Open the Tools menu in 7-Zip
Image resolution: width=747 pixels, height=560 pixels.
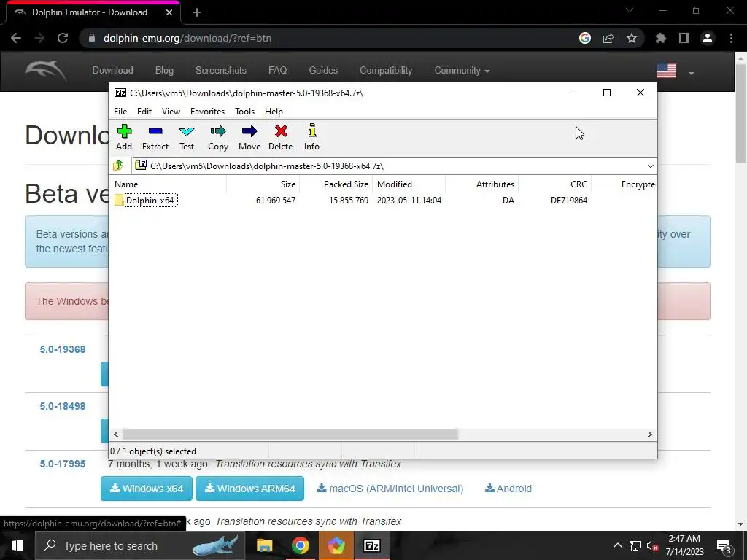[x=245, y=112]
